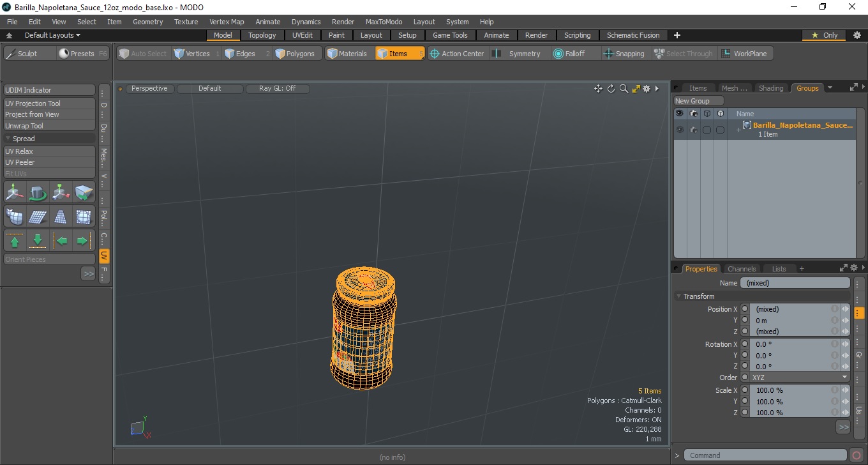Image resolution: width=868 pixels, height=465 pixels.
Task: Open the viewport settings gear
Action: click(647, 89)
